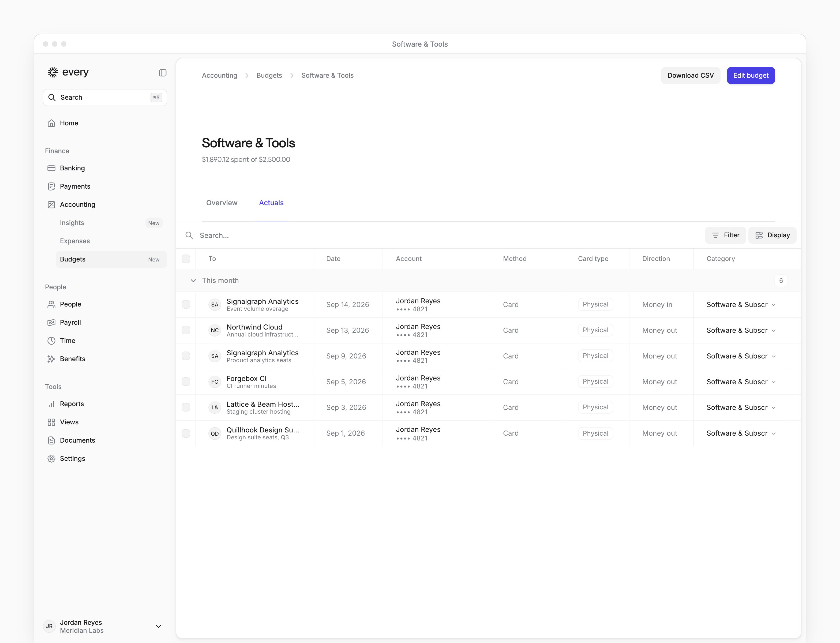Click the People icon in sidebar

coord(51,304)
